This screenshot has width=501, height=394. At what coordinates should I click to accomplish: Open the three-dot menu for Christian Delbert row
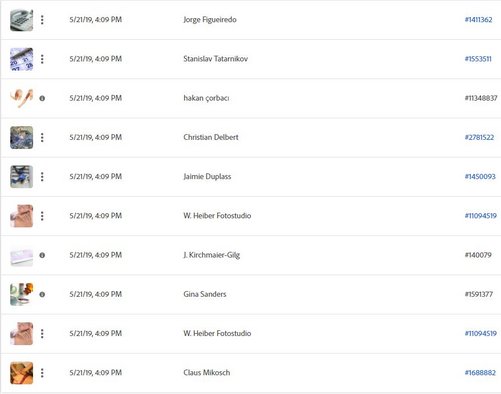42,137
